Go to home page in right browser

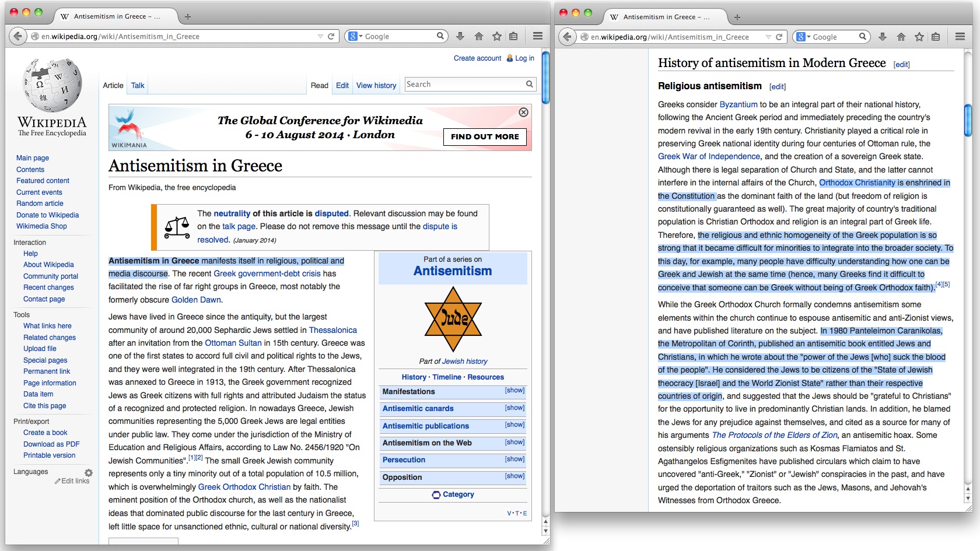[x=901, y=37]
